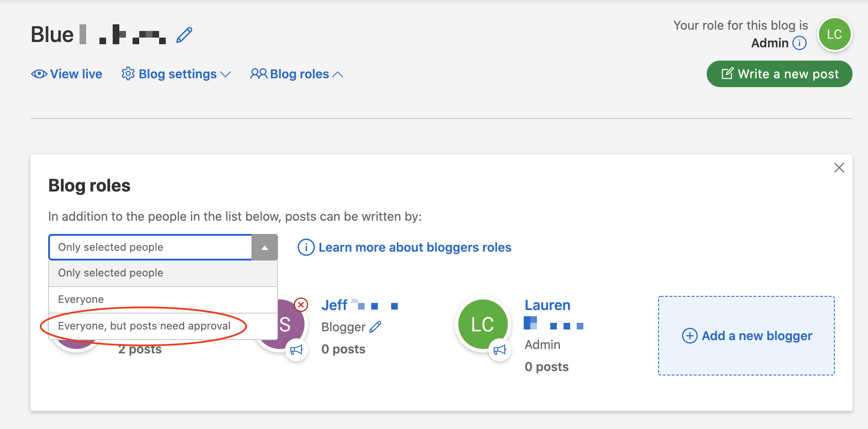
Task: Collapse the Blog roles chevron
Action: click(x=338, y=74)
